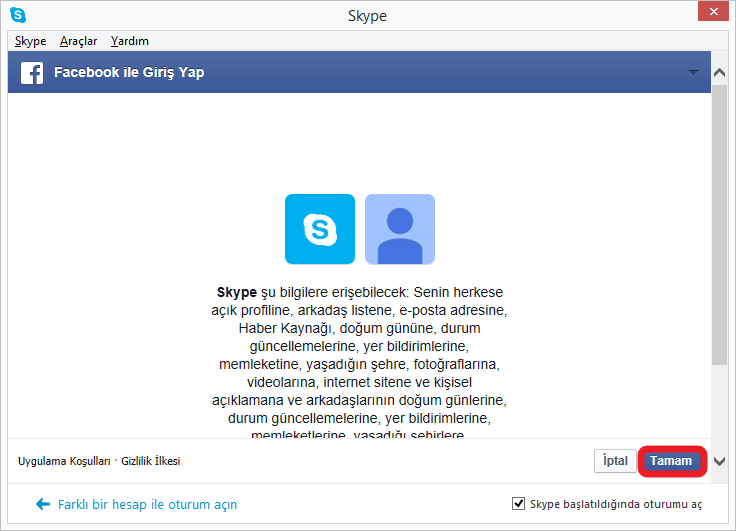Click the Skype logo in the title bar
Image resolution: width=736 pixels, height=531 pixels.
17,15
